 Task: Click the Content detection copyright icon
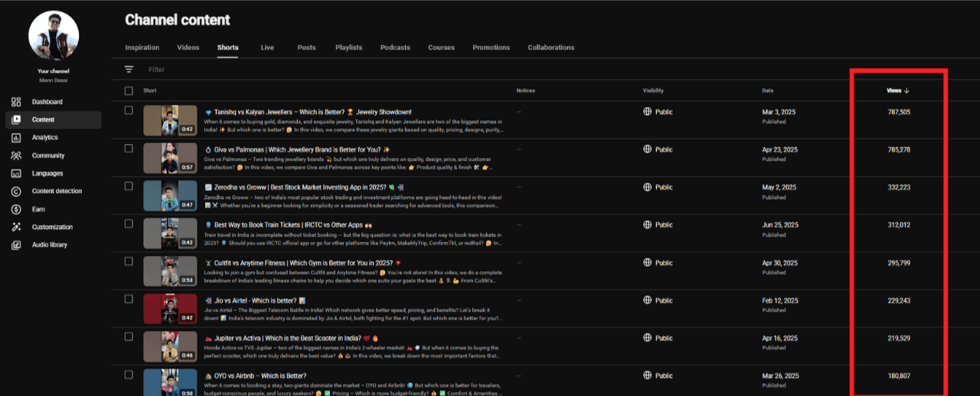click(x=16, y=191)
